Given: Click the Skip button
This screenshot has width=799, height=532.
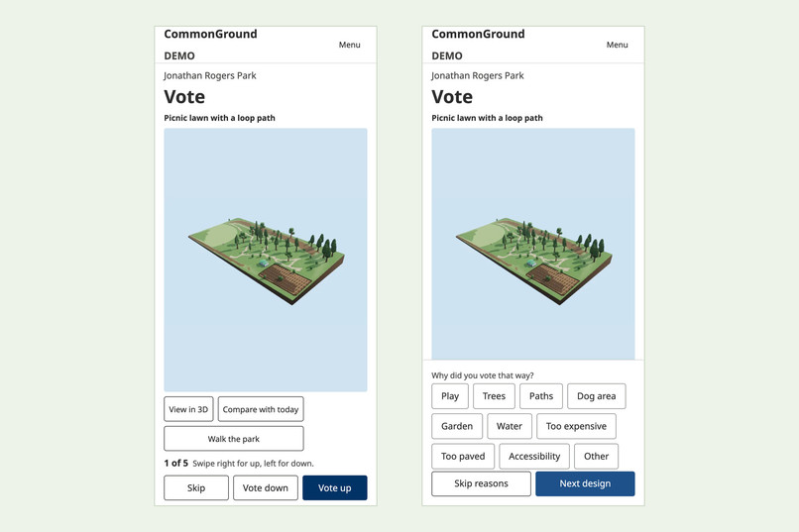Looking at the screenshot, I should pyautogui.click(x=196, y=487).
